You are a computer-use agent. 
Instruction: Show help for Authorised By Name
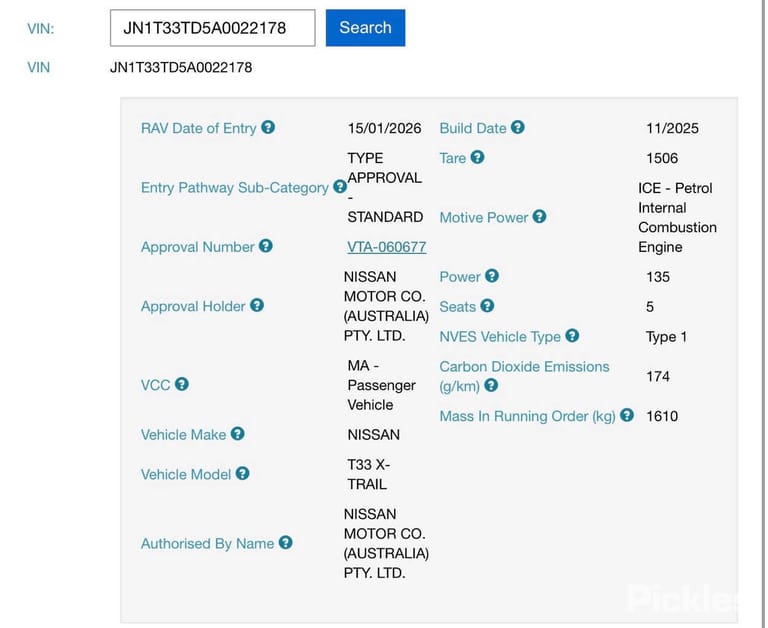286,542
